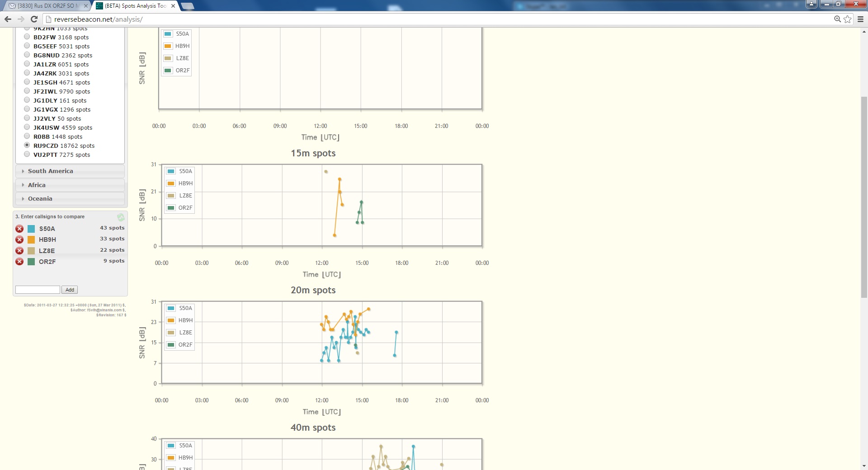The width and height of the screenshot is (868, 470).
Task: Bookmark page with the star icon
Action: [x=848, y=19]
